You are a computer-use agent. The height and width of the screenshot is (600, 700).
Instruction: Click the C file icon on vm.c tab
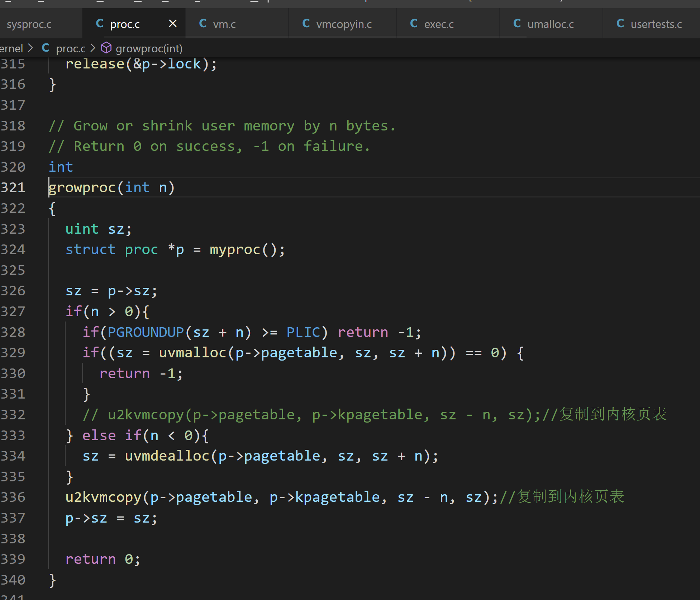203,24
